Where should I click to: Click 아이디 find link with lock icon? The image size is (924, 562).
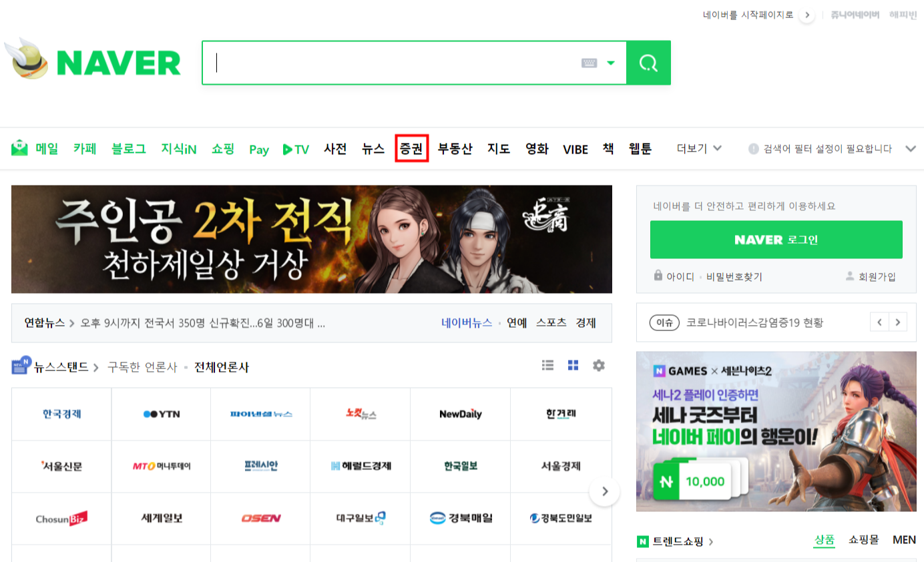click(674, 276)
